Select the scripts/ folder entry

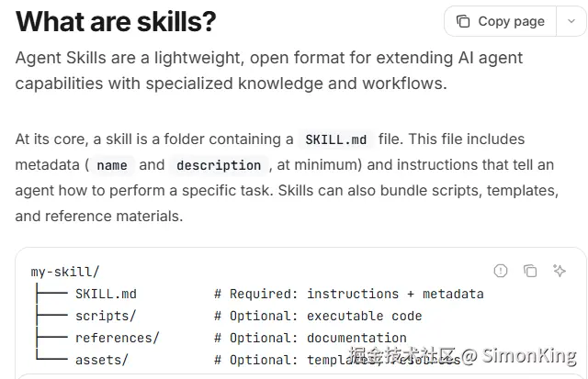click(x=106, y=316)
